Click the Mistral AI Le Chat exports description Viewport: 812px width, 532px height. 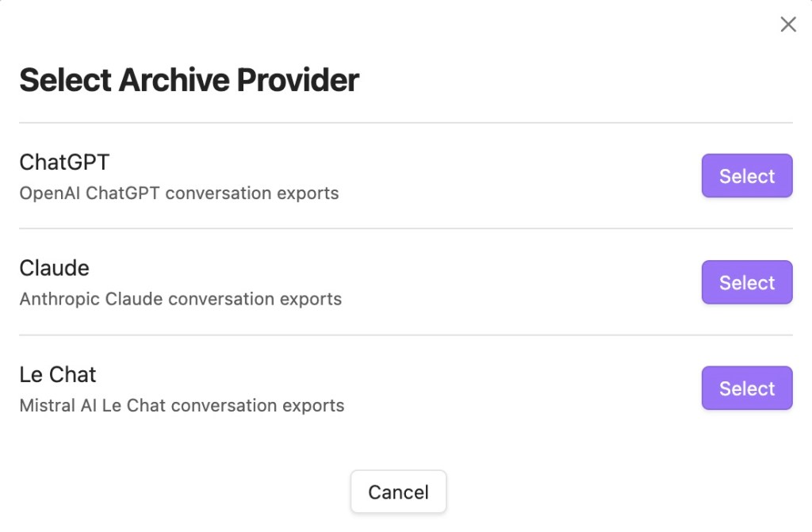pos(182,405)
